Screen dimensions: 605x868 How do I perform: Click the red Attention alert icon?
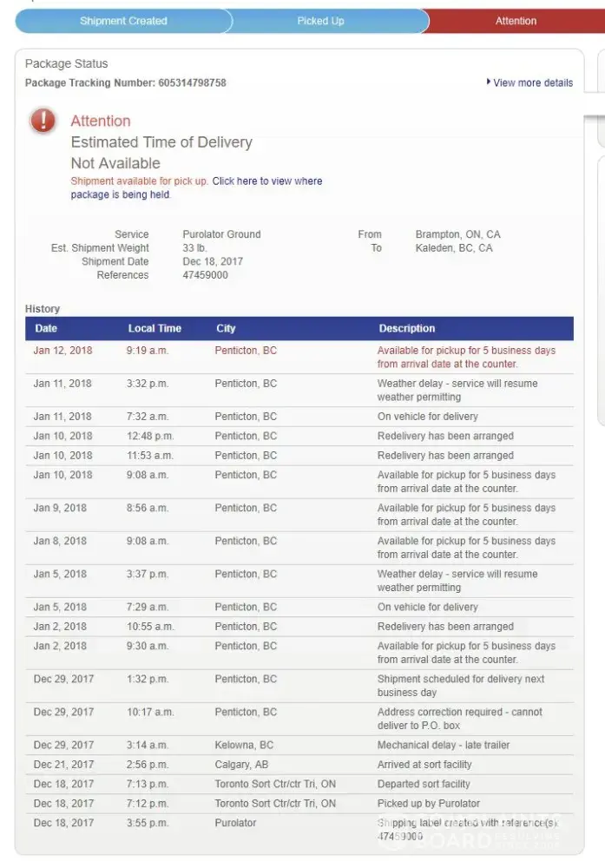tap(43, 122)
